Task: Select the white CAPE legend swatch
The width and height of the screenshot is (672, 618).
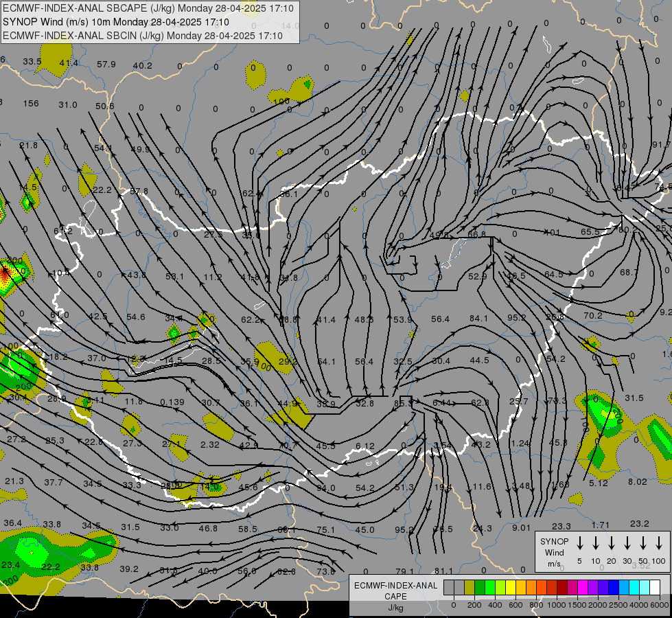Action: [x=654, y=588]
